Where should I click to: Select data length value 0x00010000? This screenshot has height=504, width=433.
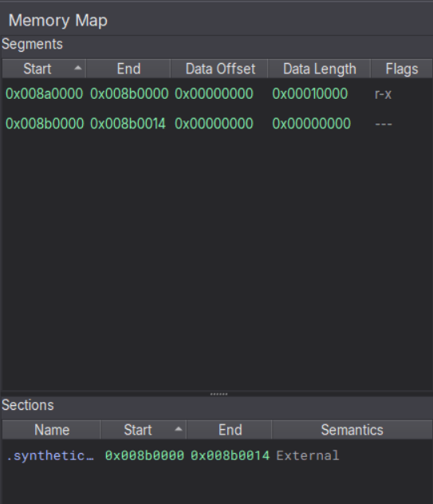310,94
